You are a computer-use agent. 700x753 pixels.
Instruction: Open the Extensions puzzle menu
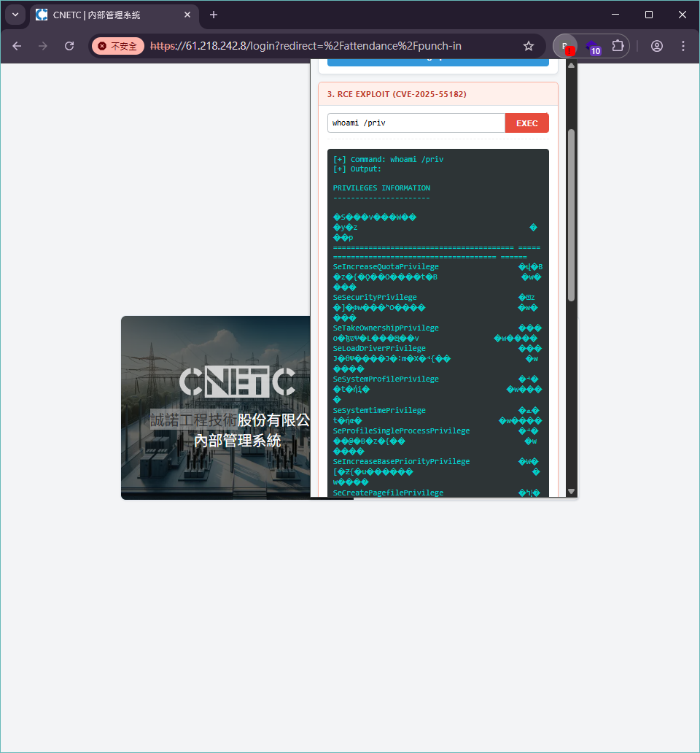click(618, 46)
